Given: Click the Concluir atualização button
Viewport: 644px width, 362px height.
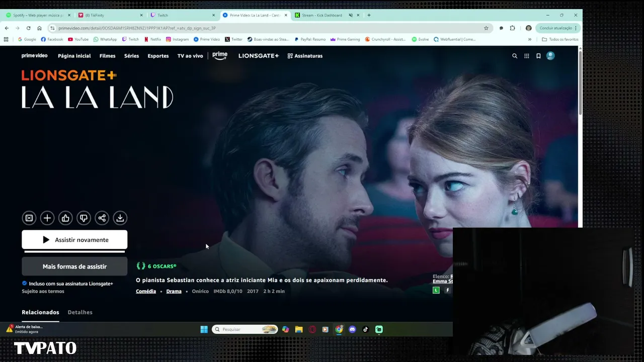Looking at the screenshot, I should tap(558, 28).
